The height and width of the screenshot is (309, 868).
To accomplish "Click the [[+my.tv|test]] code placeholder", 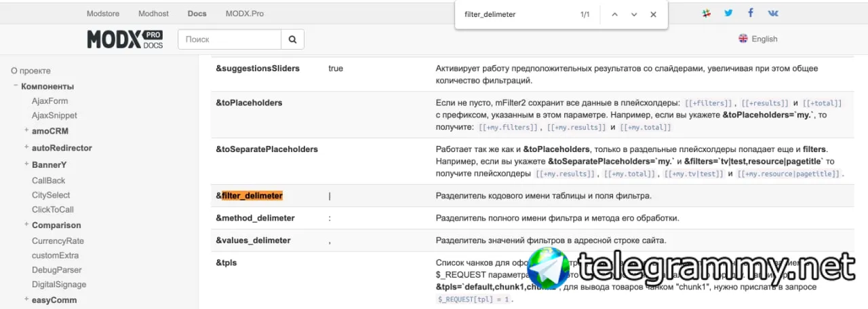I will [694, 175].
